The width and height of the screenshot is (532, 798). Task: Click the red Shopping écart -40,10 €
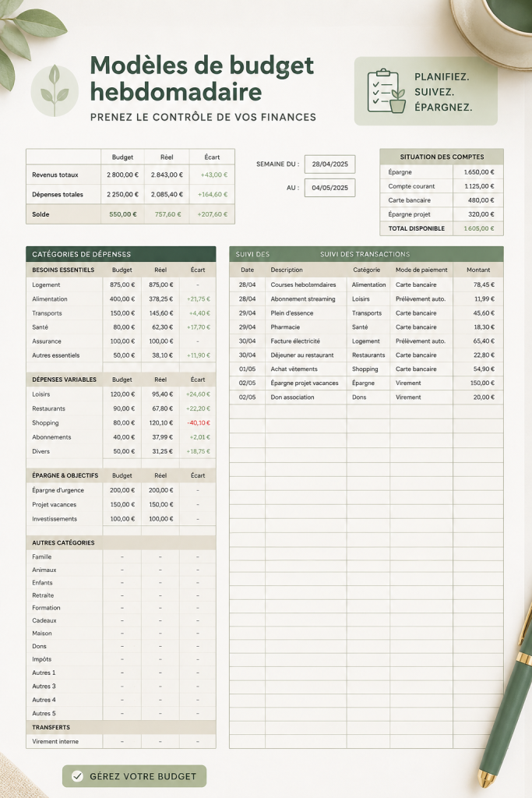tap(199, 423)
